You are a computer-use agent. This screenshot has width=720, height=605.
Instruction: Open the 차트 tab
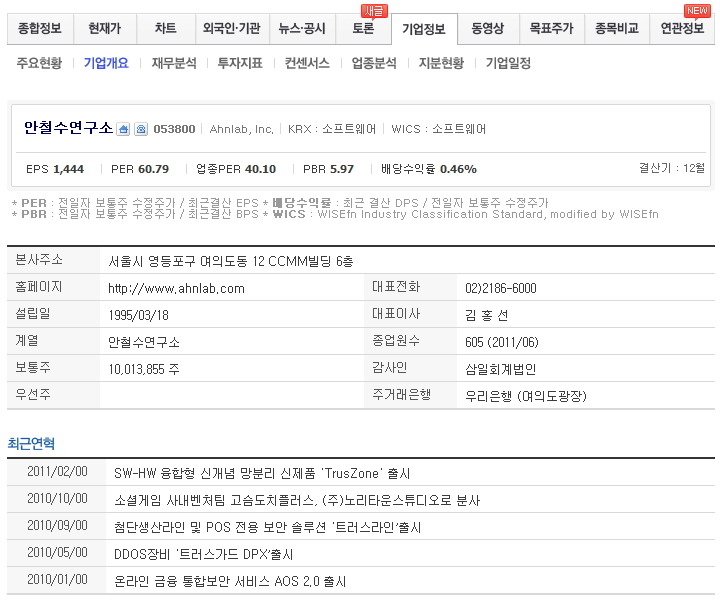(165, 29)
